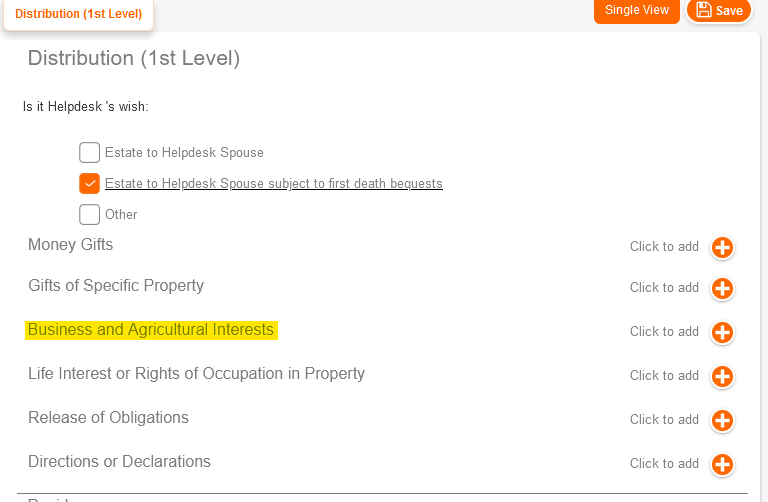Add Business and Agricultural Interests entry

(722, 333)
